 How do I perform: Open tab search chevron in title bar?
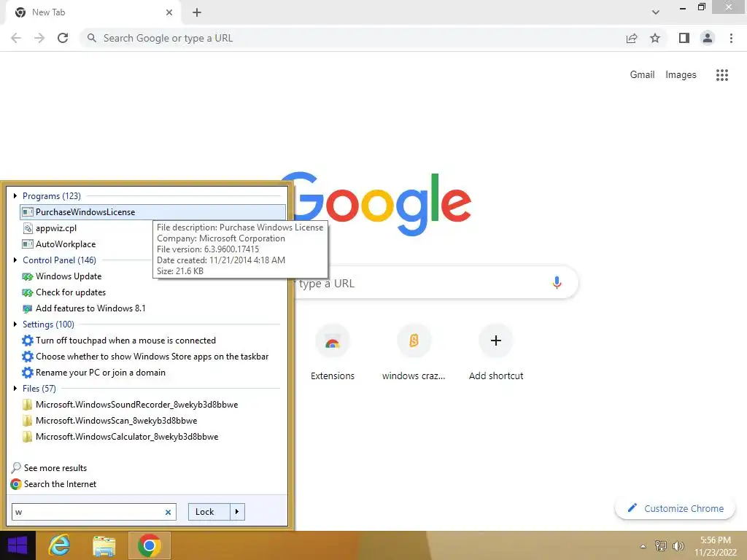pyautogui.click(x=656, y=12)
